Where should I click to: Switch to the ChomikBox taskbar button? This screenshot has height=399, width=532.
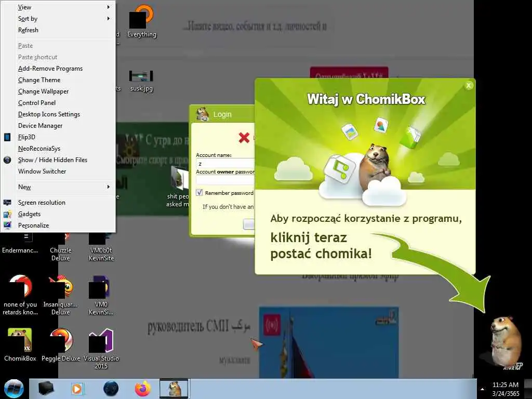174,389
